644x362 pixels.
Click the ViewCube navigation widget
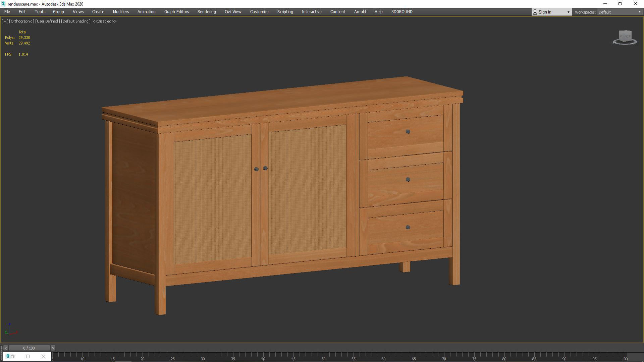click(625, 37)
